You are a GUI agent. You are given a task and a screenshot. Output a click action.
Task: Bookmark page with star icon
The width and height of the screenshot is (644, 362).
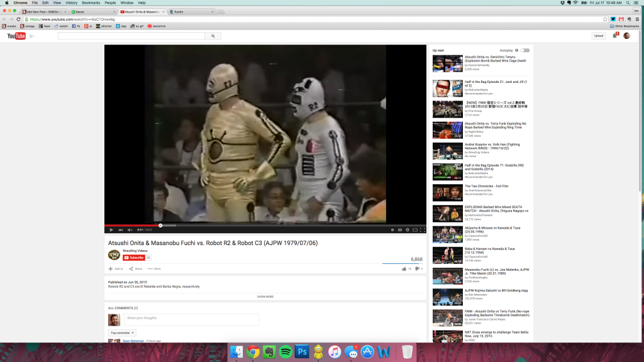pyautogui.click(x=605, y=19)
